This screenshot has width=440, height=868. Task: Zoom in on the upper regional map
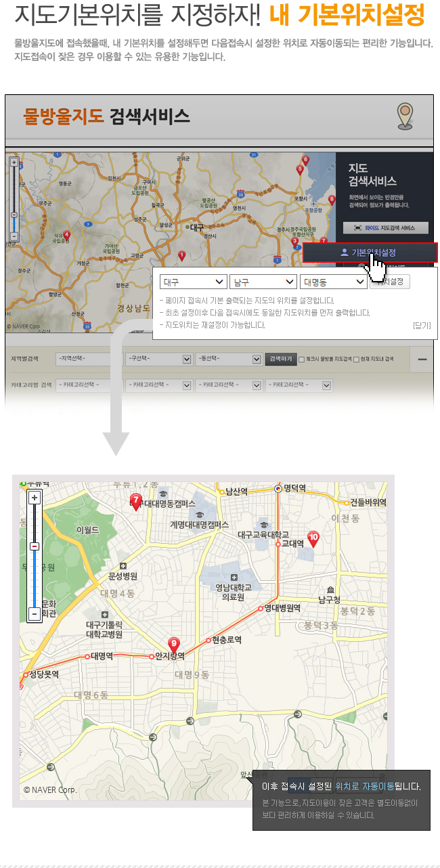[14, 163]
